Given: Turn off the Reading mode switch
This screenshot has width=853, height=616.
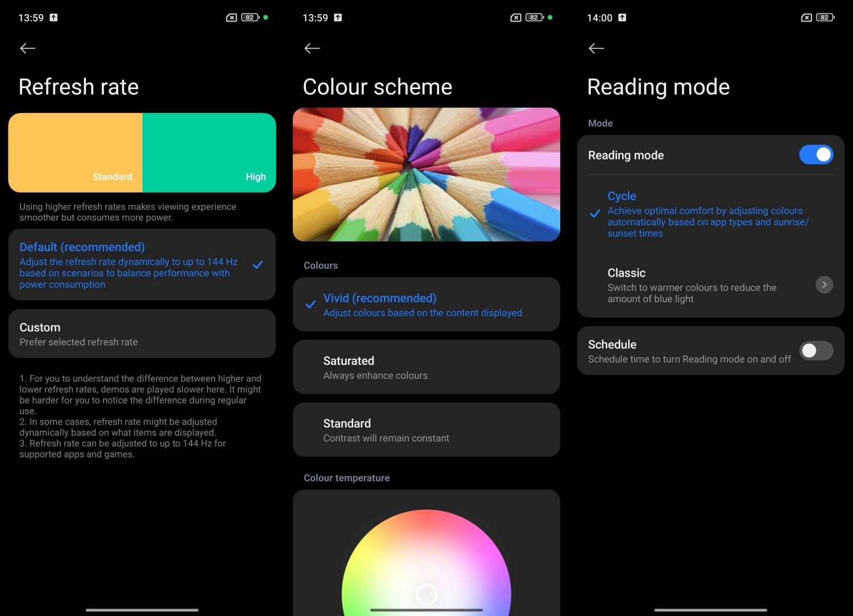Looking at the screenshot, I should [x=816, y=155].
